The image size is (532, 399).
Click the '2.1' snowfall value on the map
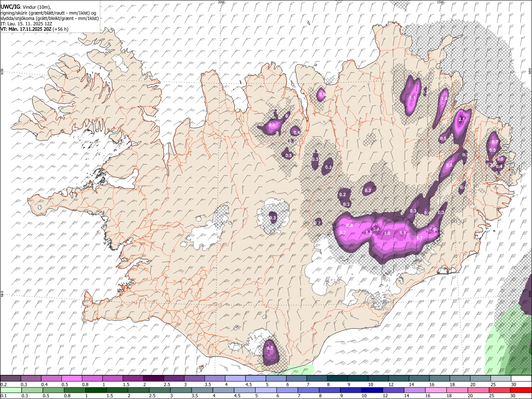click(461, 119)
